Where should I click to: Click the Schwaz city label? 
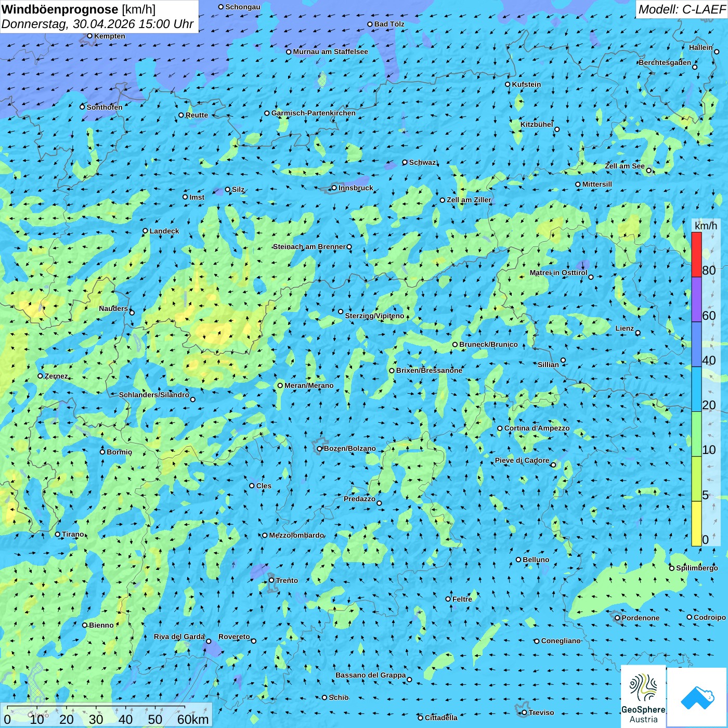(x=422, y=162)
